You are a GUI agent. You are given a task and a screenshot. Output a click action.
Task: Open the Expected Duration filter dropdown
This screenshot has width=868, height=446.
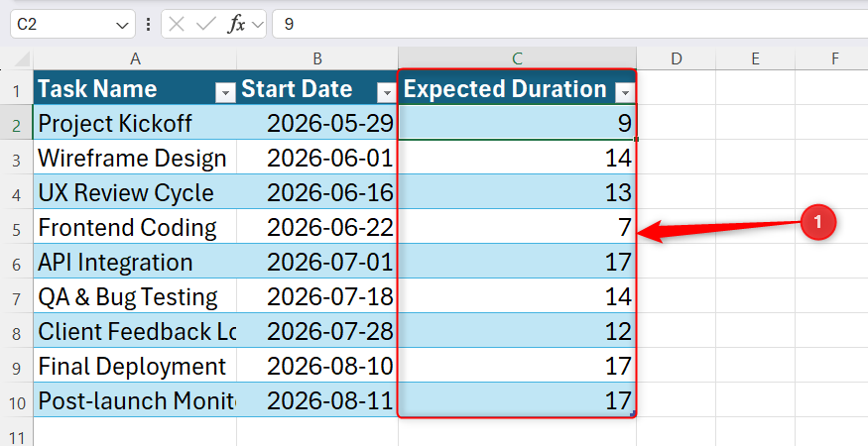tap(625, 93)
